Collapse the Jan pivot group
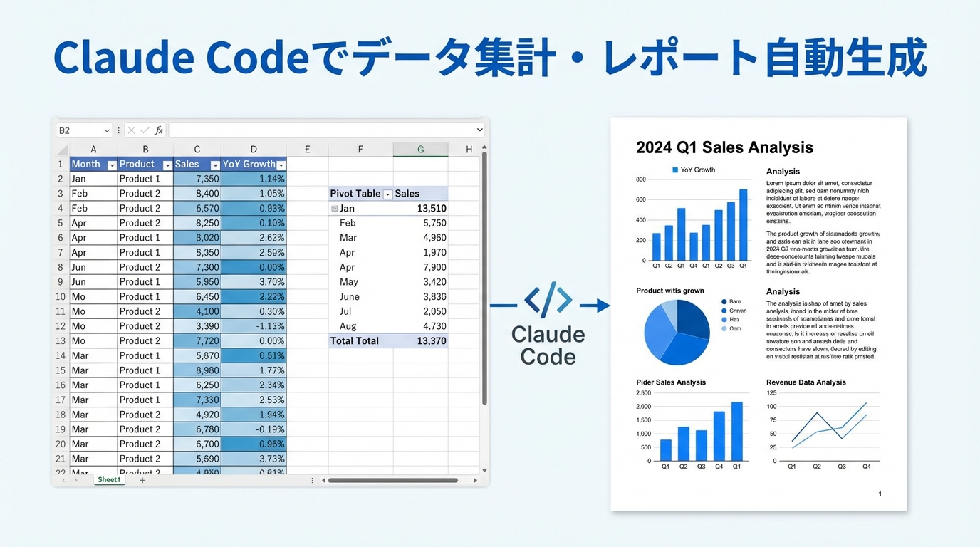The height and width of the screenshot is (547, 980). [x=334, y=209]
